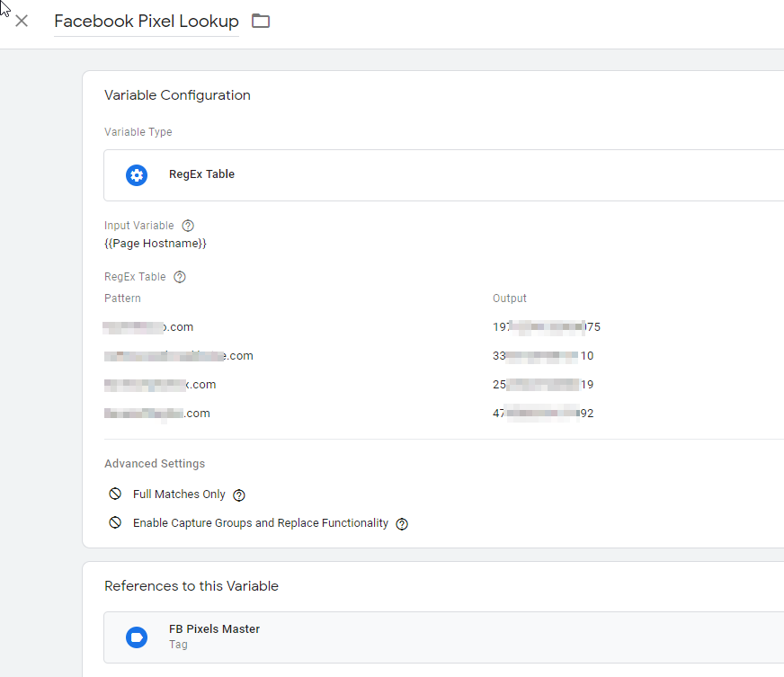Click the output value ending in 10
This screenshot has width=784, height=677.
(x=543, y=356)
